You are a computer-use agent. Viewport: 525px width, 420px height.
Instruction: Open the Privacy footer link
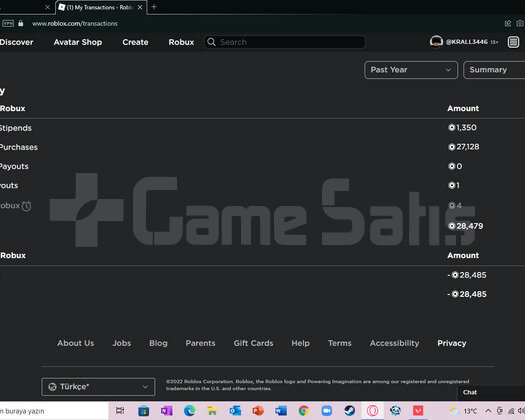pos(452,343)
